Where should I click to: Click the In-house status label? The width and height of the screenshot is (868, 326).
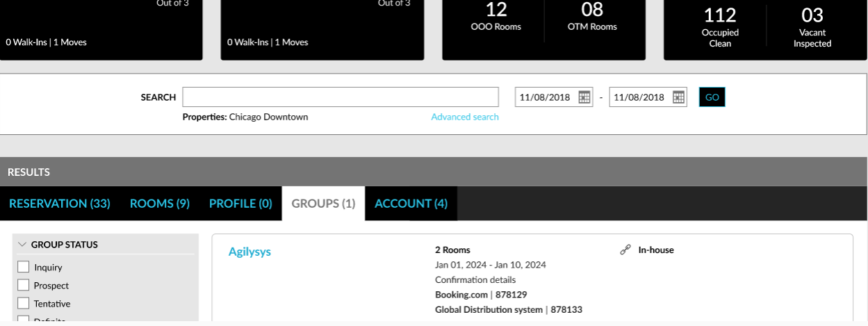(656, 250)
